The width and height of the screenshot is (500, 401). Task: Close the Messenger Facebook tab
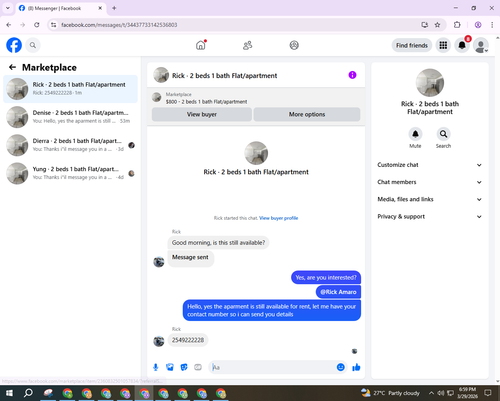[100, 8]
